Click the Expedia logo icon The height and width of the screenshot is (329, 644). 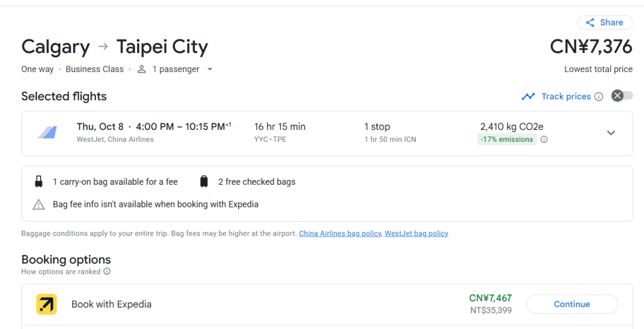47,305
